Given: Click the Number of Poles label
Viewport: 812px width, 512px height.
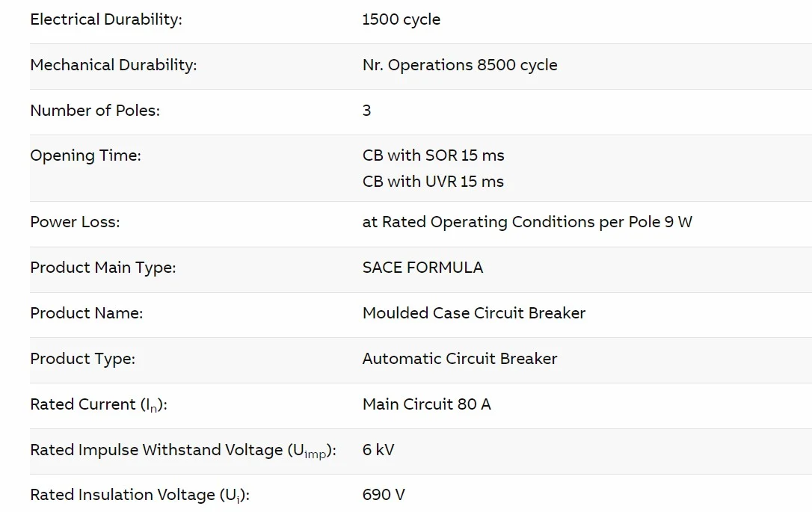Looking at the screenshot, I should coord(95,111).
